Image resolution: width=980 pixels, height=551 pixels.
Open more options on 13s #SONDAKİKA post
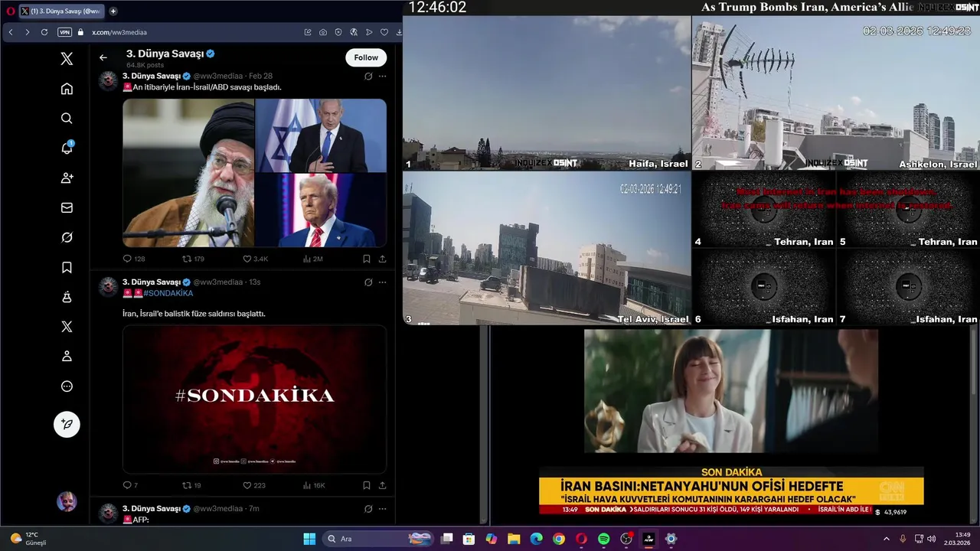coord(382,282)
